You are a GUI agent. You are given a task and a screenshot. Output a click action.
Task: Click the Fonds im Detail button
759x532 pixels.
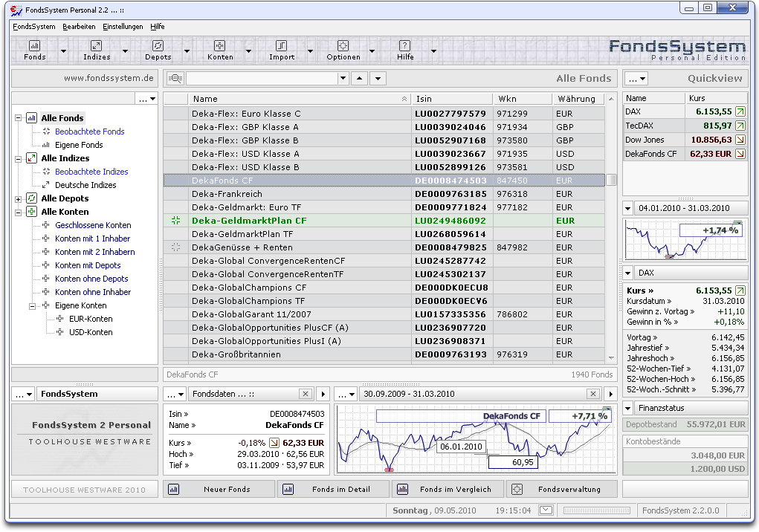pyautogui.click(x=334, y=489)
